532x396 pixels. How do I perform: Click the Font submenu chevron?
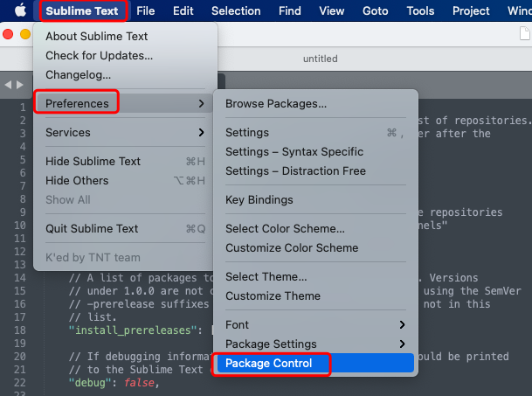click(402, 324)
